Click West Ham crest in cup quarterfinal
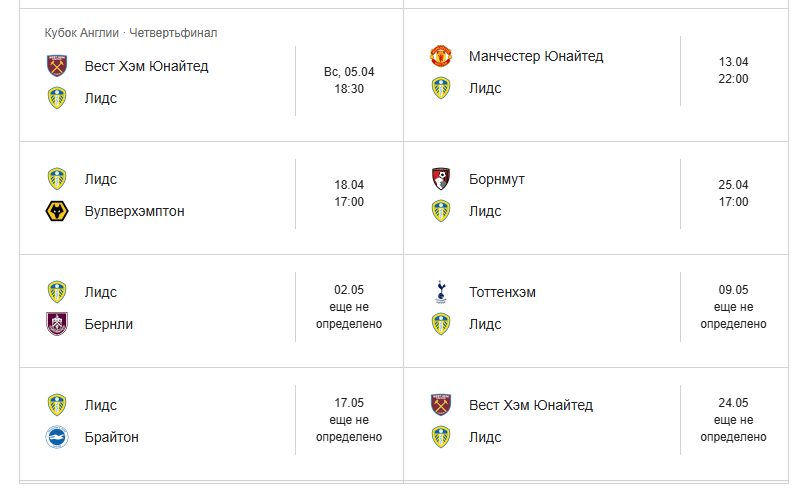799x488 pixels. (57, 66)
